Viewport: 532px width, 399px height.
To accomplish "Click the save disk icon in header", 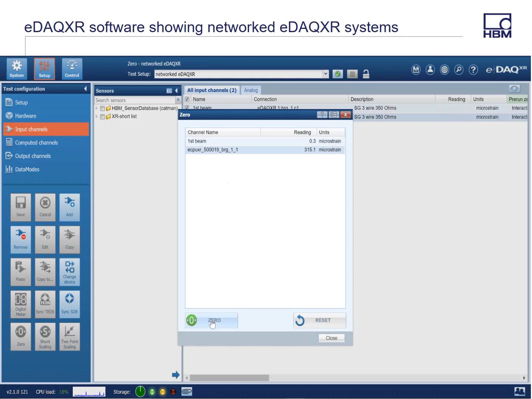I will 416,69.
